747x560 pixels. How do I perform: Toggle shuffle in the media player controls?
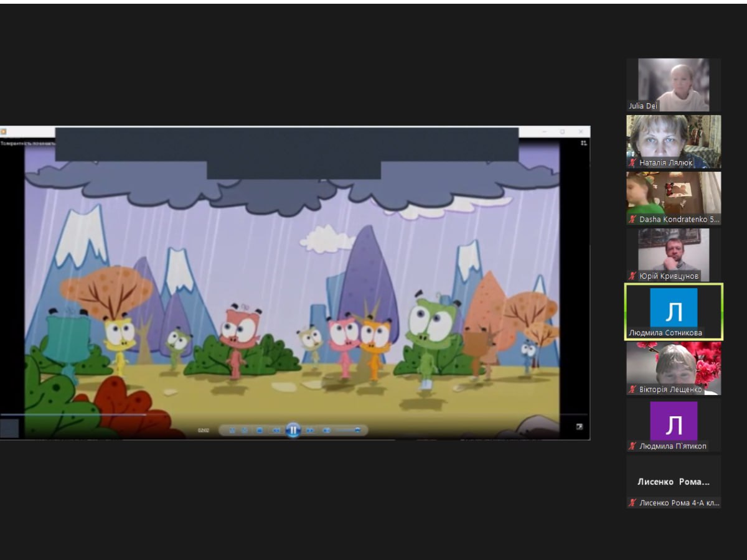pos(232,430)
